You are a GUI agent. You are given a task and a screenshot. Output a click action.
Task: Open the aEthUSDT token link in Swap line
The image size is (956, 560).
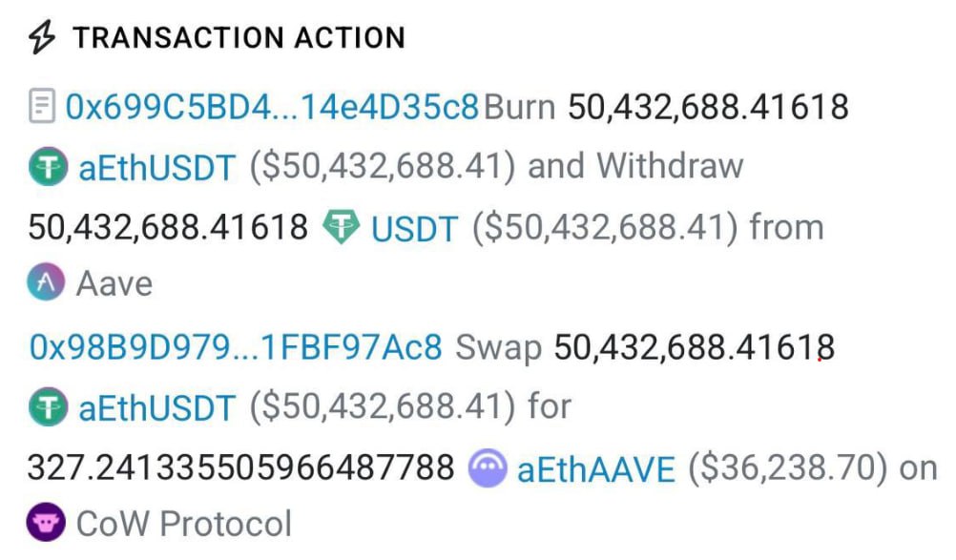pos(156,407)
